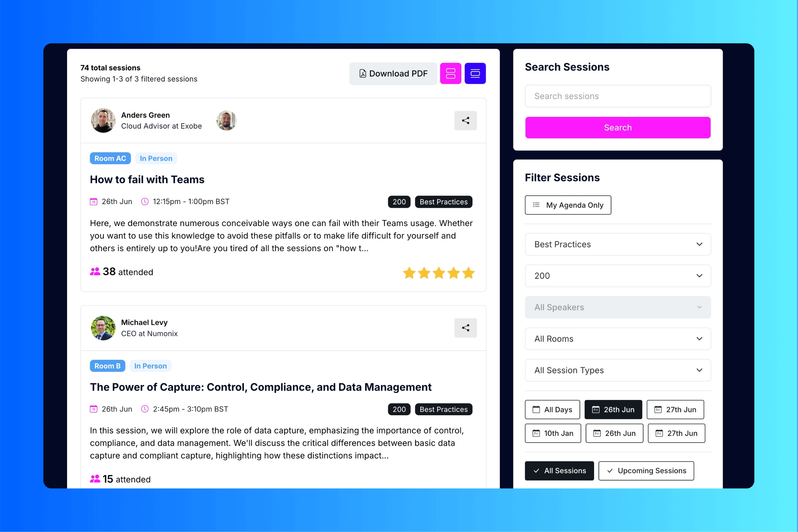
Task: Toggle the My Agenda Only filter
Action: (567, 205)
